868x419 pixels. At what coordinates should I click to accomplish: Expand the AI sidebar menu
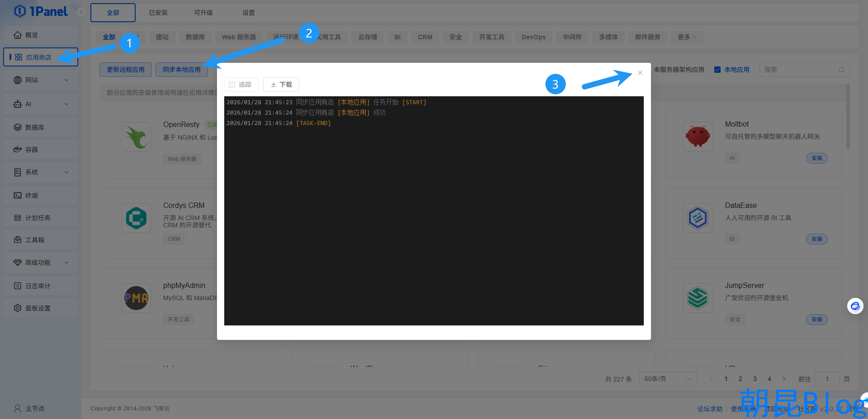coord(41,104)
